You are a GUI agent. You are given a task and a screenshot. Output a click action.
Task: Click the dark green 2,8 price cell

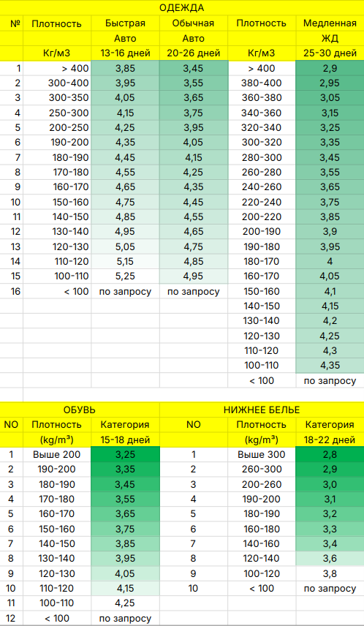tap(330, 455)
